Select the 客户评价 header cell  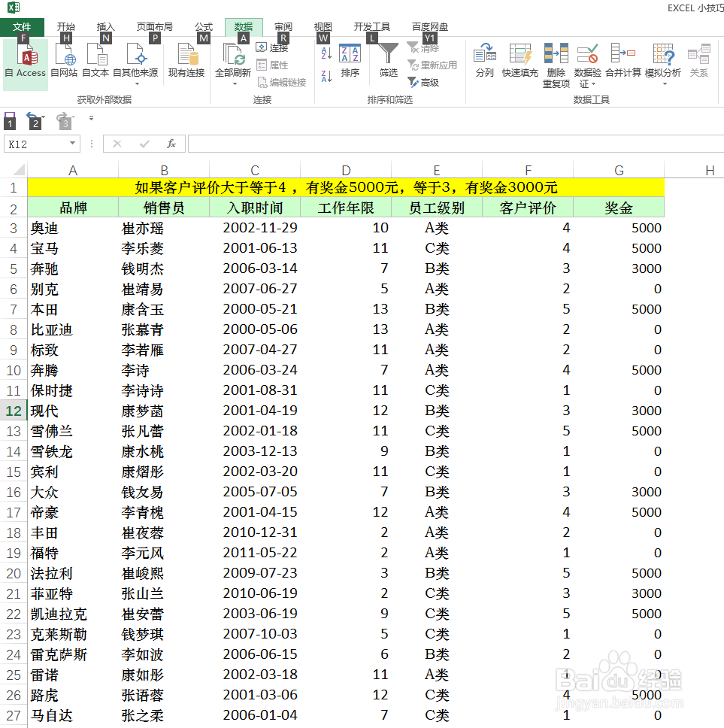click(x=528, y=208)
